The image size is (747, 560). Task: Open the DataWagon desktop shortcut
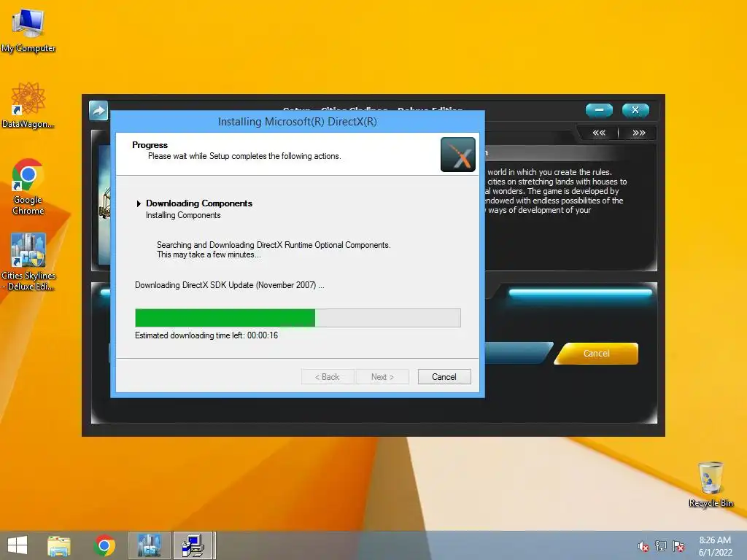(28, 106)
